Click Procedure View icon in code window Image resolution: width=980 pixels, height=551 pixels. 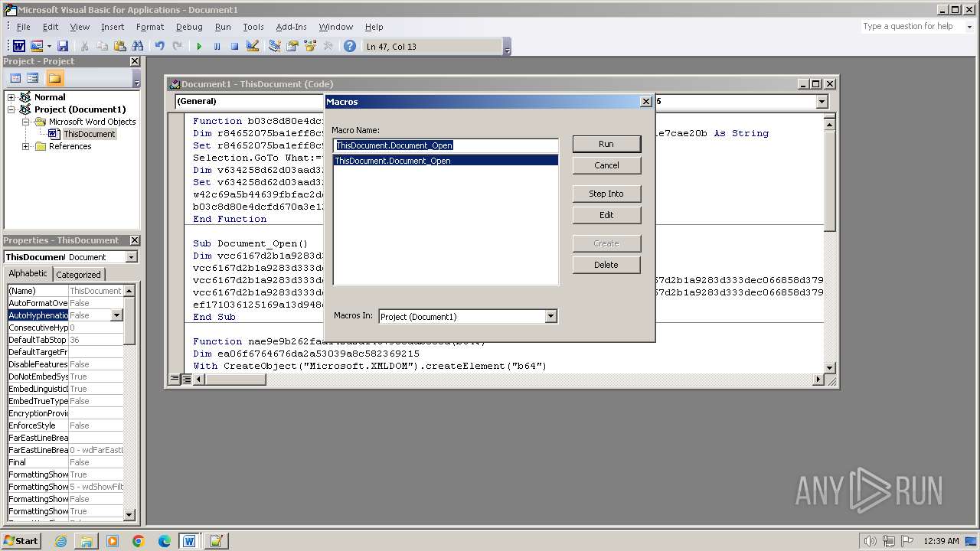point(175,379)
